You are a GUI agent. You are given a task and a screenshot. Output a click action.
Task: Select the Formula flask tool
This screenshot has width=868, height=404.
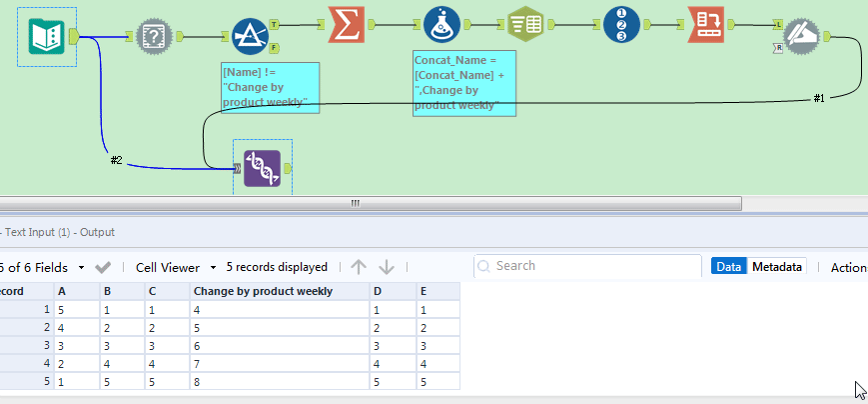tap(442, 24)
